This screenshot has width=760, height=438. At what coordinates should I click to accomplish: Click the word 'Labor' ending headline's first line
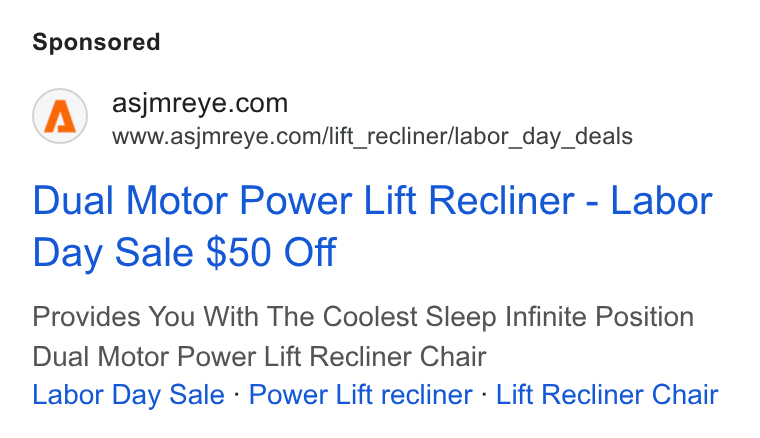point(662,200)
